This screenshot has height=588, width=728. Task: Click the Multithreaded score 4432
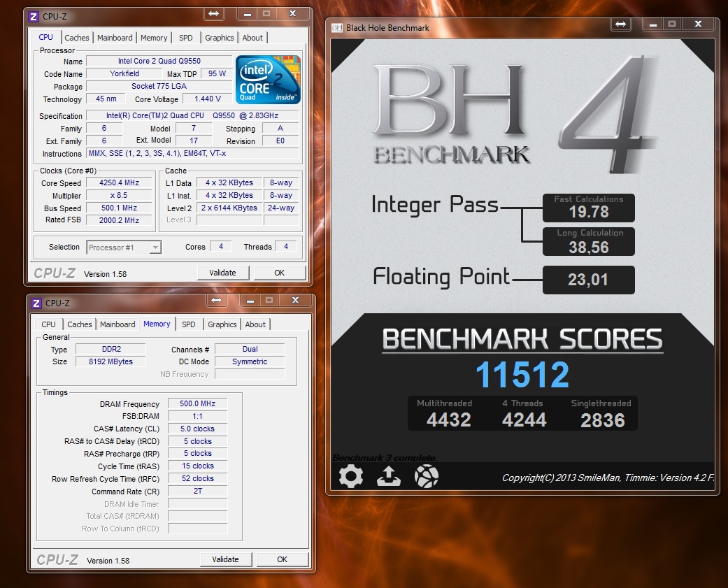448,420
